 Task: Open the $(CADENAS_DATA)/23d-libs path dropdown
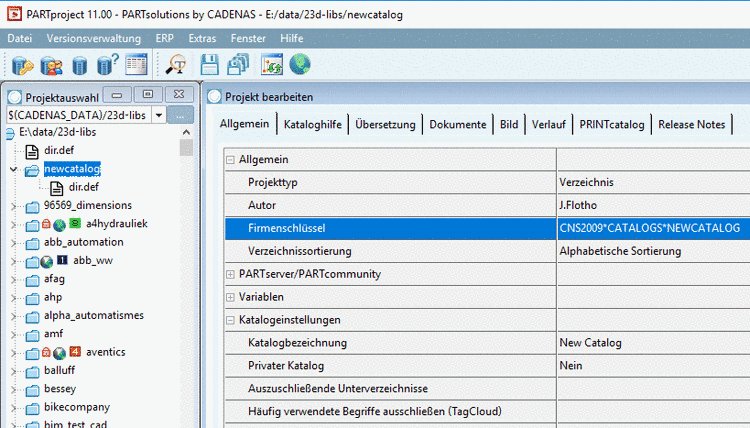159,115
